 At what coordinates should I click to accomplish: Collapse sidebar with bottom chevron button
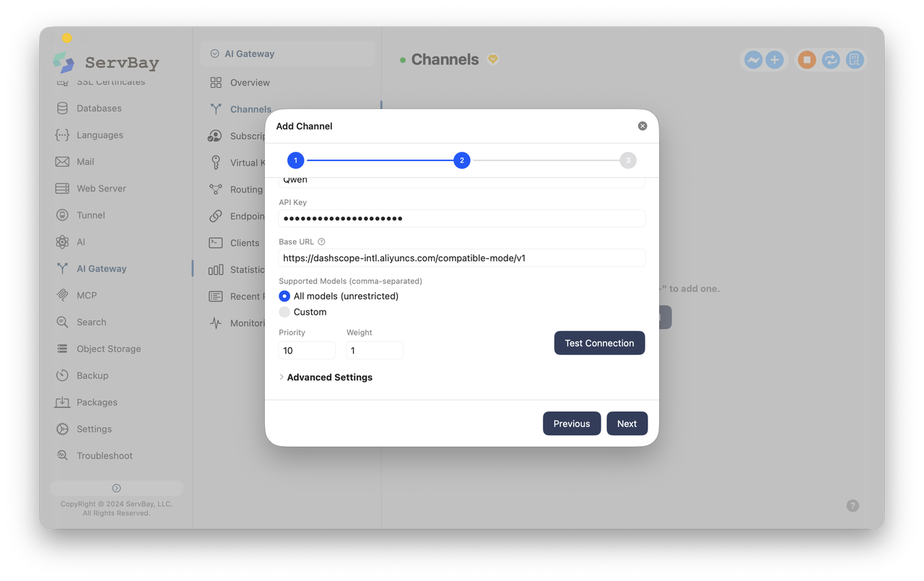coord(116,488)
